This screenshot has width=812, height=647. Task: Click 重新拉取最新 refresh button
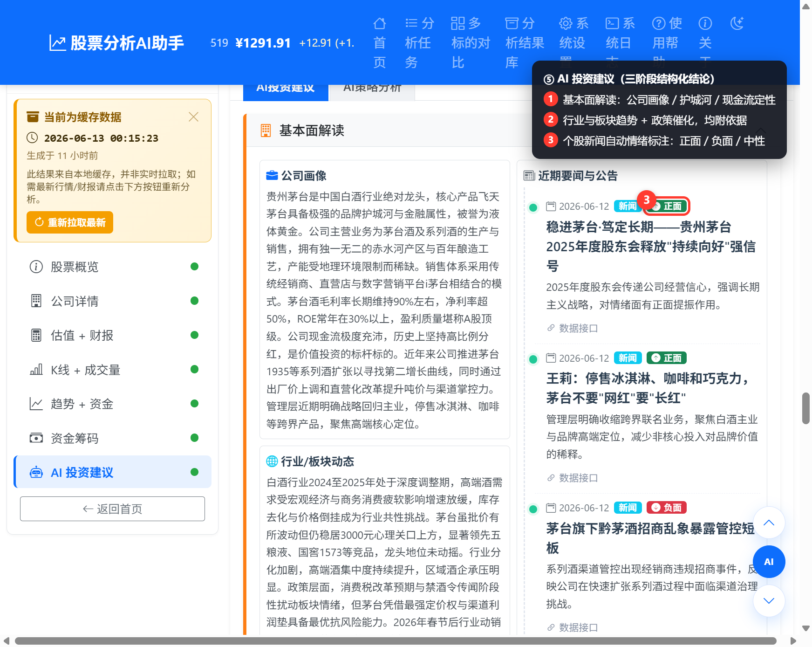(70, 222)
